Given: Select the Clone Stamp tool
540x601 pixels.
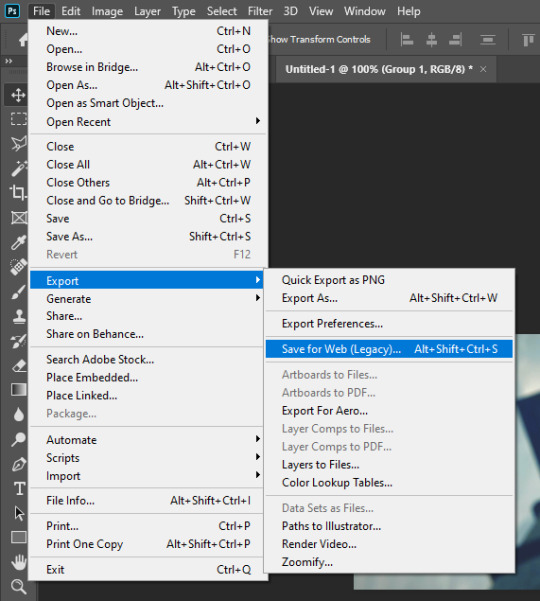Looking at the screenshot, I should coord(19,317).
